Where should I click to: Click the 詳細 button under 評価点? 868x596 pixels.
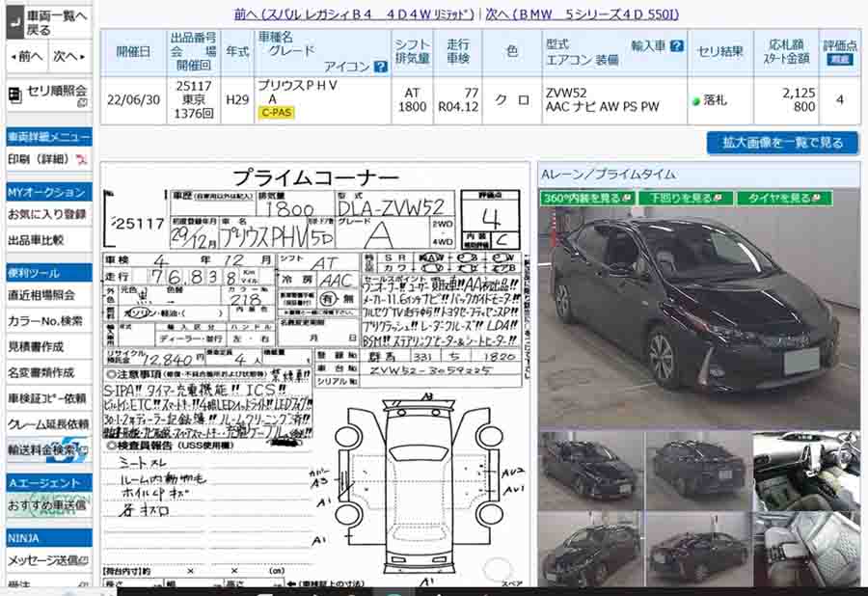tap(840, 59)
